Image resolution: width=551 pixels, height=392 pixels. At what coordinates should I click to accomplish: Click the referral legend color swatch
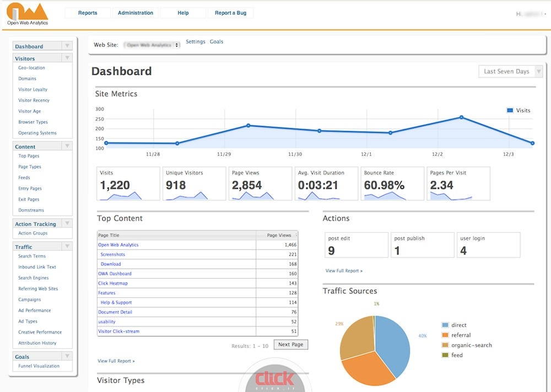(x=445, y=335)
